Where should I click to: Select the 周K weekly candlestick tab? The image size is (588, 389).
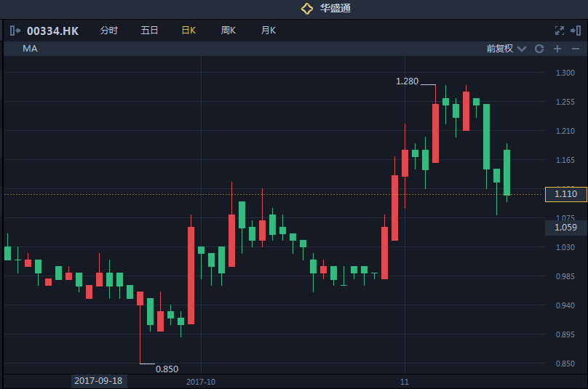pos(229,31)
